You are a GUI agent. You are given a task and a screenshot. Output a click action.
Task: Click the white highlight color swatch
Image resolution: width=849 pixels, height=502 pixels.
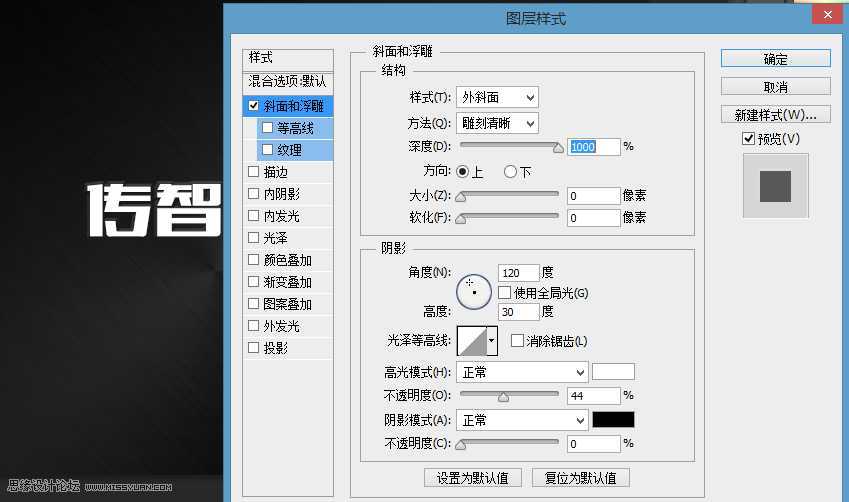pyautogui.click(x=613, y=372)
